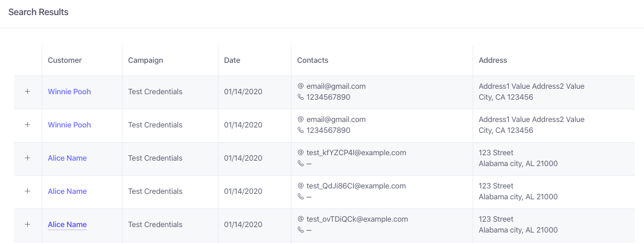Click the @ icon beside test_QdJi86CI@example.com
644x244 pixels.
pos(301,185)
